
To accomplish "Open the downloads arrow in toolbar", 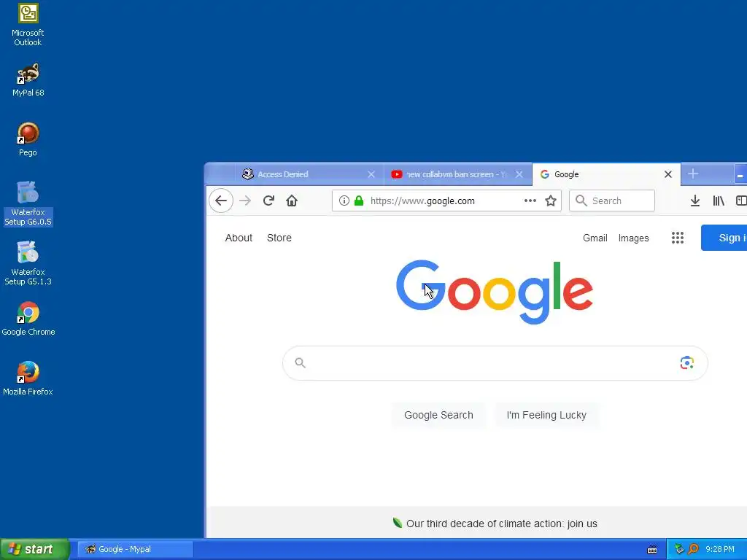I will tap(695, 201).
